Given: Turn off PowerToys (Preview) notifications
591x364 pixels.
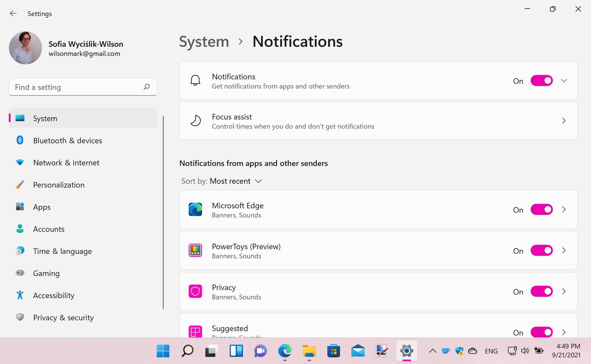Looking at the screenshot, I should (541, 250).
